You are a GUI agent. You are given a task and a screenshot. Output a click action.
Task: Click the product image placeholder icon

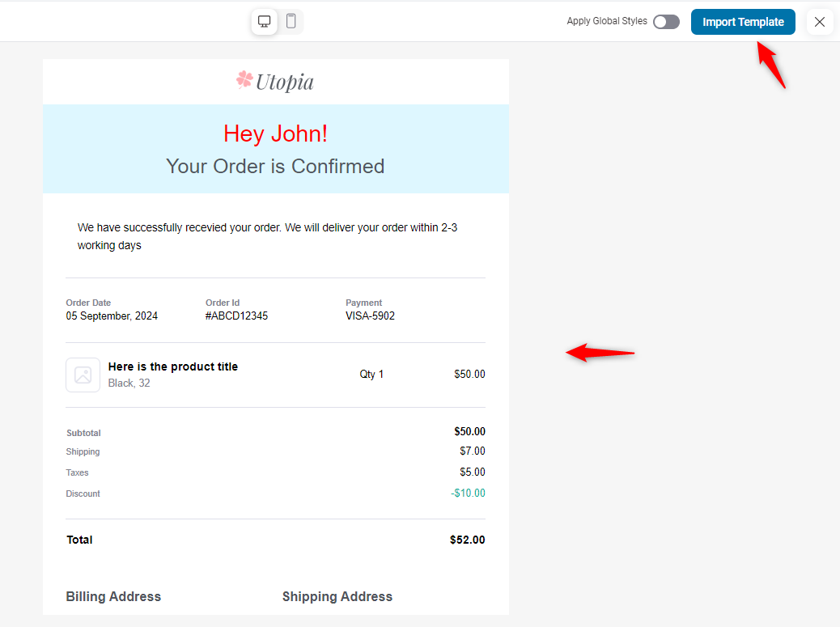83,375
